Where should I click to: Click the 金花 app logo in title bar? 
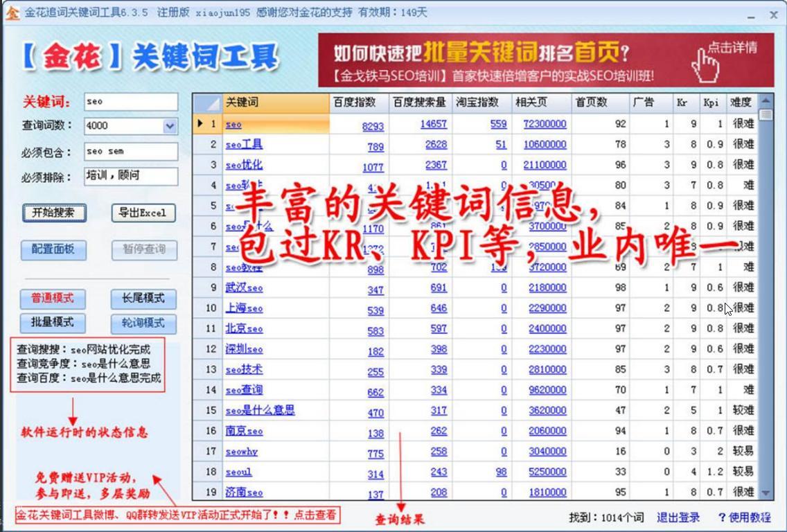(12, 12)
